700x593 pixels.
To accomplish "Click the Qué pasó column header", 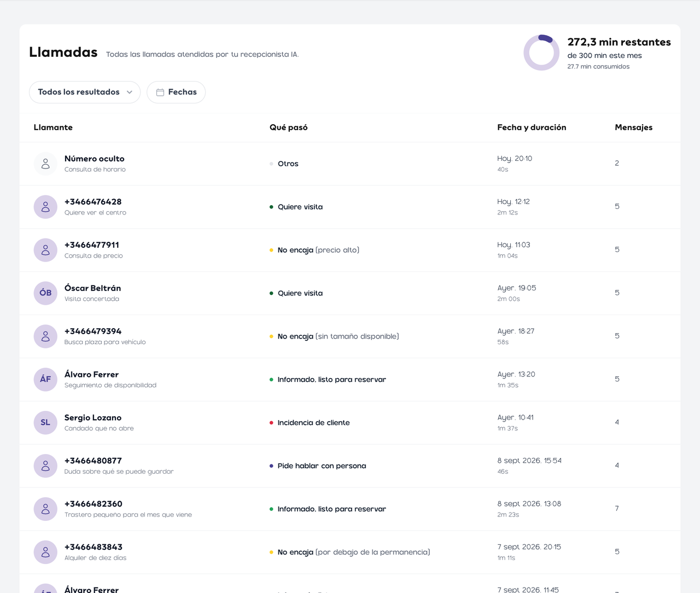I will click(x=289, y=127).
